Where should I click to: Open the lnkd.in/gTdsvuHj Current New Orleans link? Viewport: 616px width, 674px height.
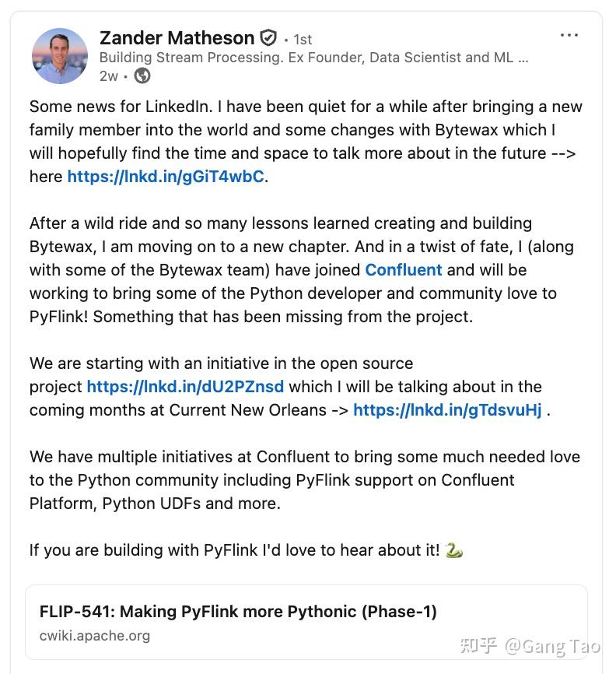tap(447, 410)
